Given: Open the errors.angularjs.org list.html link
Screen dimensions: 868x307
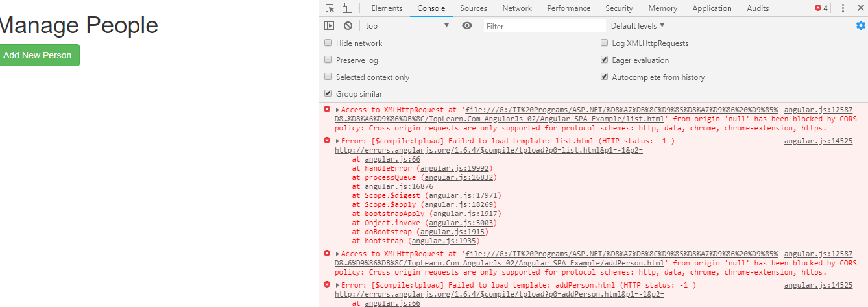Looking at the screenshot, I should pos(488,151).
